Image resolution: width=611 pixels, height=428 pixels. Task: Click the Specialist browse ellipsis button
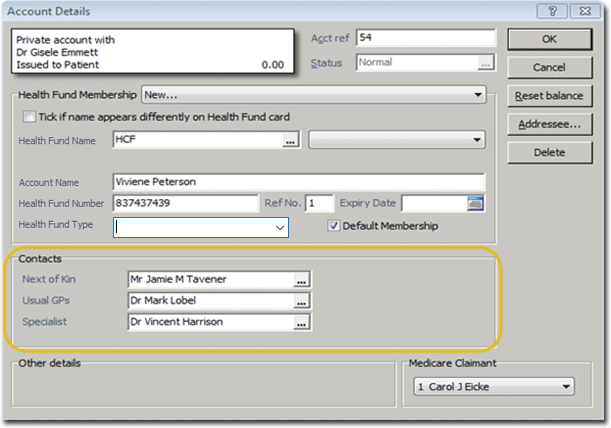coord(301,322)
